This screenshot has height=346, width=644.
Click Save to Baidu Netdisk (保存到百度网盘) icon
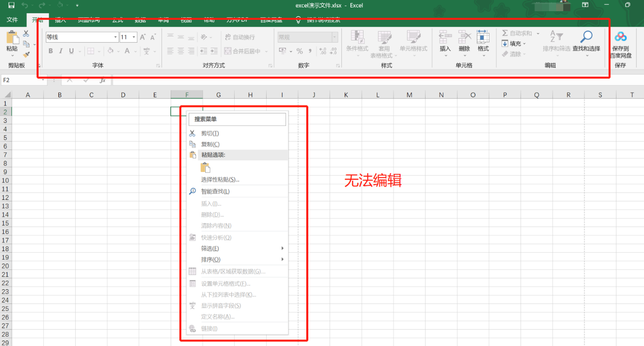pos(621,37)
